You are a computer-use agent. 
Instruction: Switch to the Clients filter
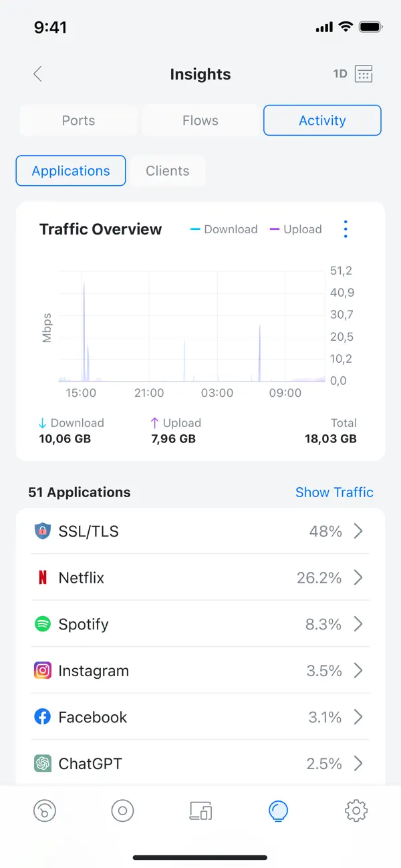pyautogui.click(x=167, y=170)
